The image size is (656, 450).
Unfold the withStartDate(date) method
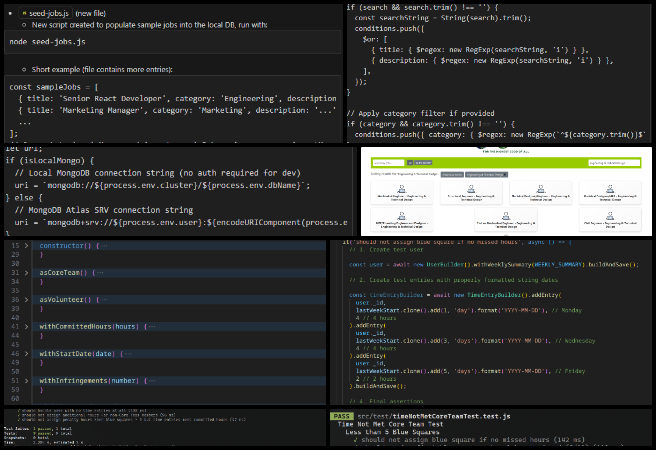pyautogui.click(x=26, y=354)
